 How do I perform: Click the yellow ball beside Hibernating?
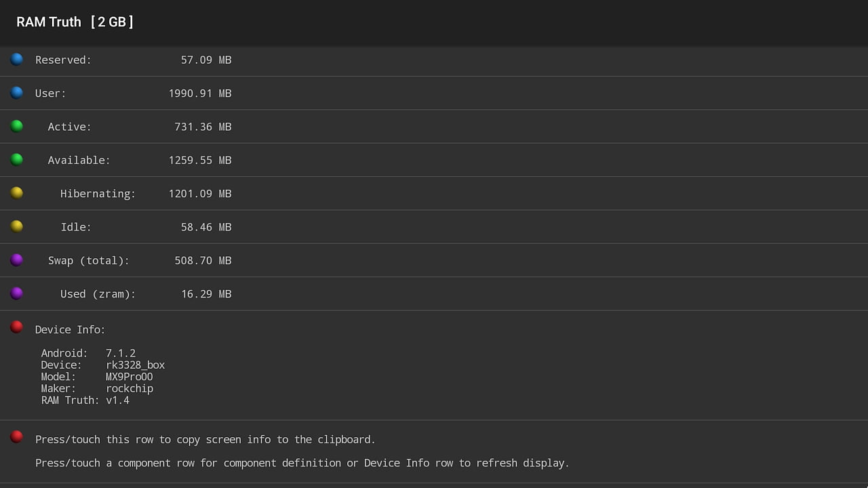[17, 193]
